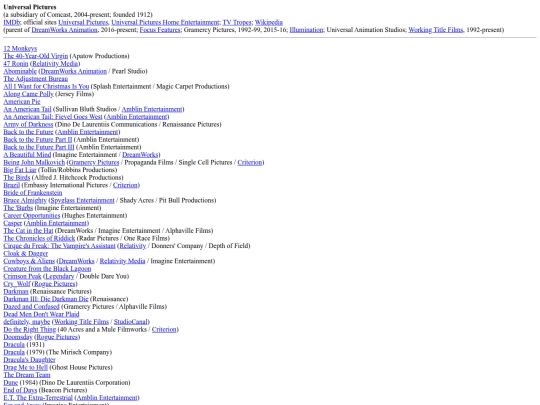Open Back to the Future Part III
Viewport: 540px width, 405px height.
(x=39, y=147)
